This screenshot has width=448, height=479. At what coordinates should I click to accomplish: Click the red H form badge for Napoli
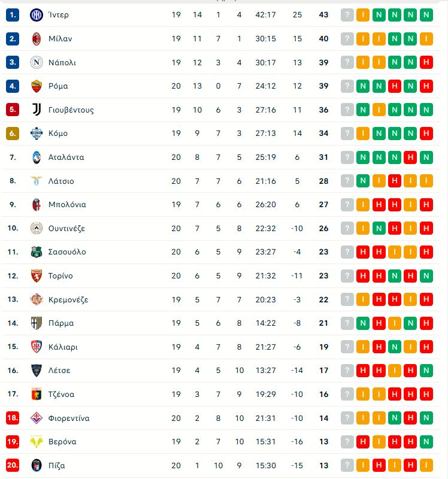click(427, 62)
